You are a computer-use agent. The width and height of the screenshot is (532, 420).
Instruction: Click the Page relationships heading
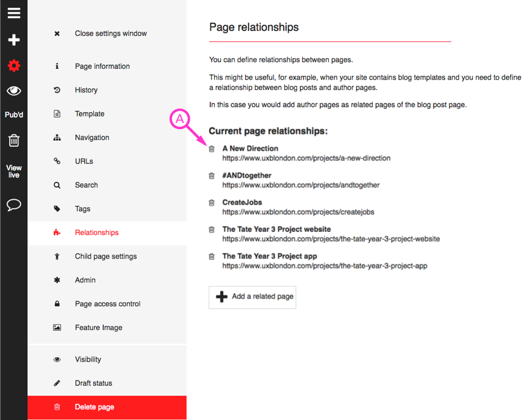[x=254, y=27]
